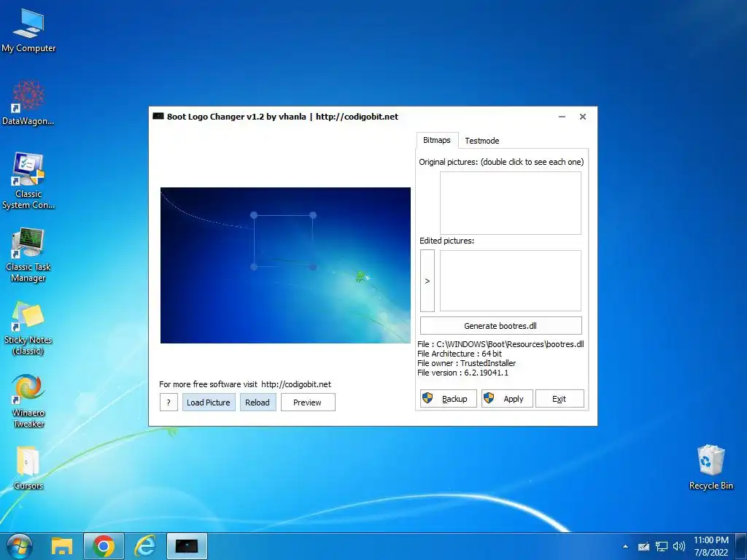Switch to the Testmode tab

pos(482,141)
